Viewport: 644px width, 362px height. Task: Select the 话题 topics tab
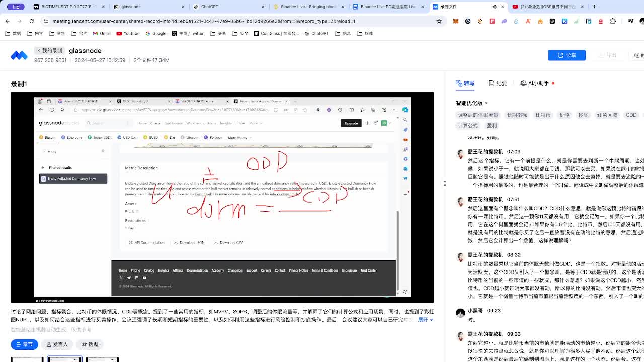point(90,344)
